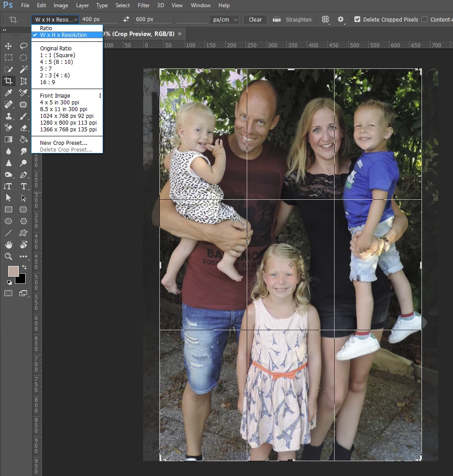Viewport: 453px width, 476px height.
Task: Select the Pen tool
Action: pyautogui.click(x=23, y=175)
